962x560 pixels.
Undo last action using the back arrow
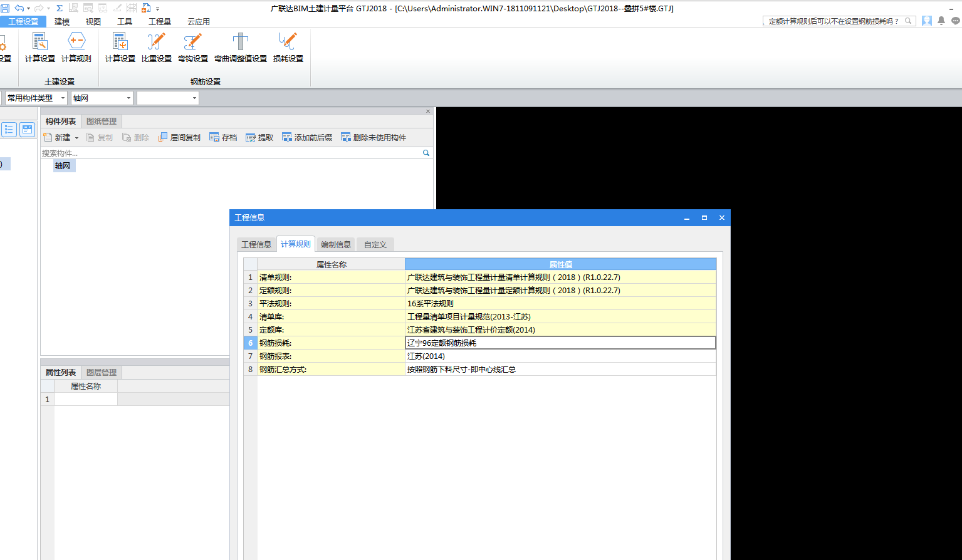(19, 8)
